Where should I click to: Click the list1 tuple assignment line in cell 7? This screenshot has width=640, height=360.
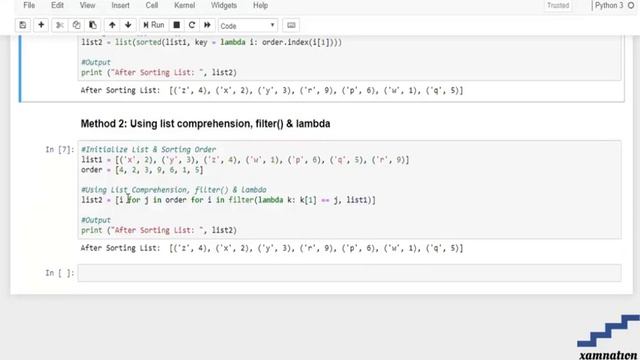[x=245, y=160]
